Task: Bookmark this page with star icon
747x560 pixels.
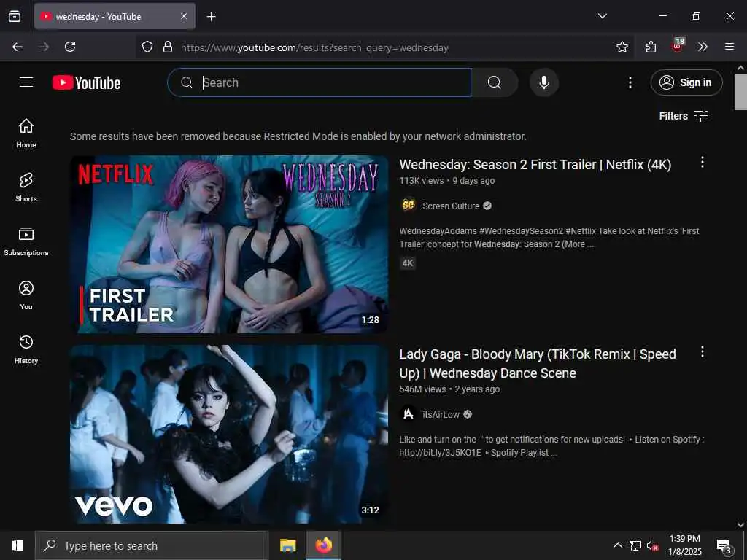Action: [x=622, y=47]
